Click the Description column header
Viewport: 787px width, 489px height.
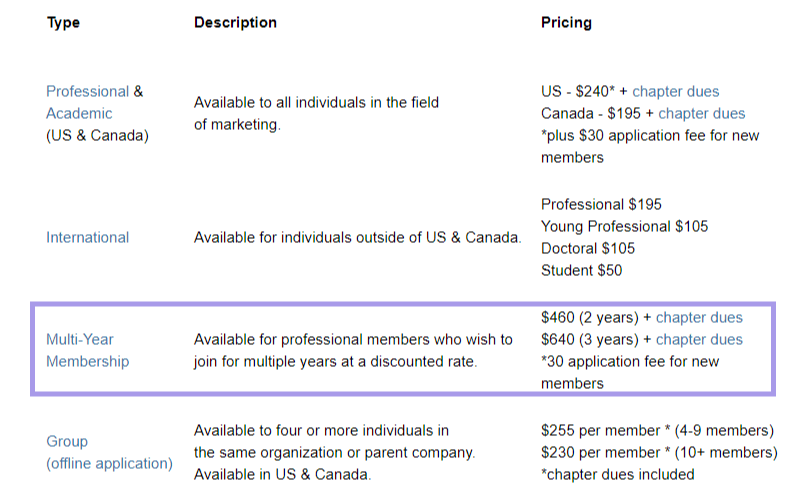(235, 23)
